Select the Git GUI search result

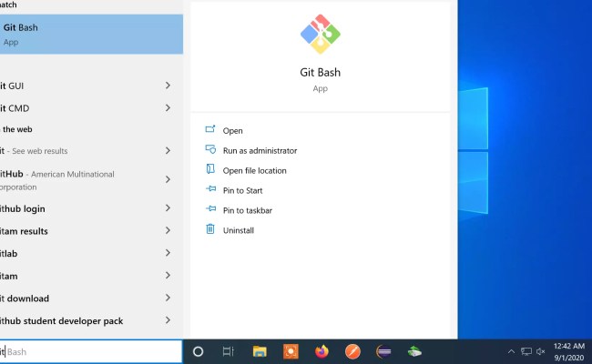point(91,86)
